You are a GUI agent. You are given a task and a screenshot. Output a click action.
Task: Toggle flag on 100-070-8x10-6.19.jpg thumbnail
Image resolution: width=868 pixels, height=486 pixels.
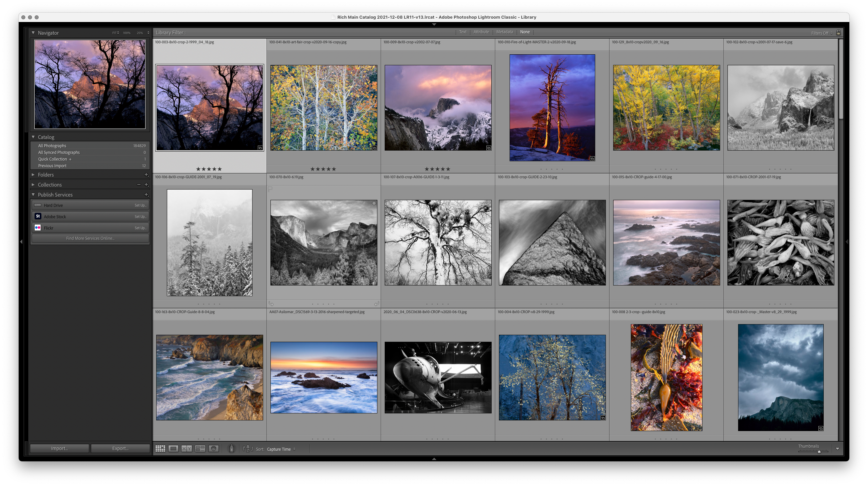point(270,189)
